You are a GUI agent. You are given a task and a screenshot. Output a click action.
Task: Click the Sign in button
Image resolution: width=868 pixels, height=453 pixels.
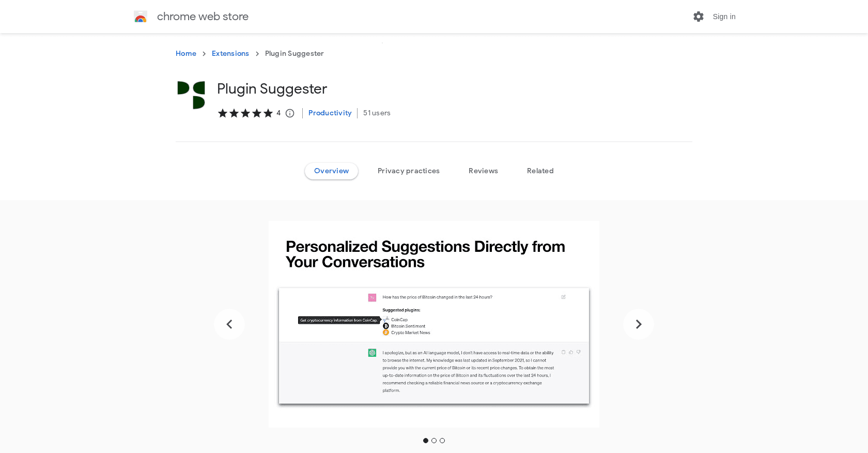point(724,16)
